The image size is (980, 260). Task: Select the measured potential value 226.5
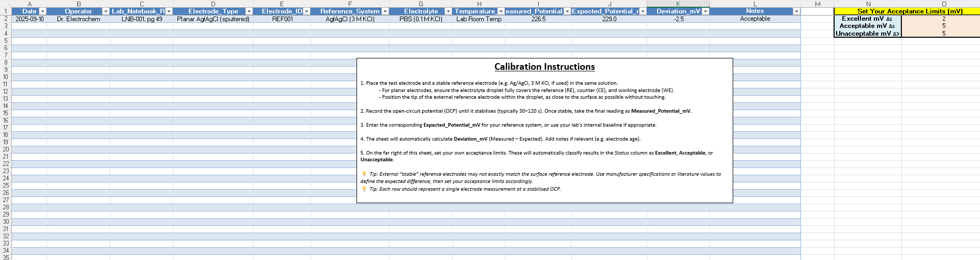point(538,19)
